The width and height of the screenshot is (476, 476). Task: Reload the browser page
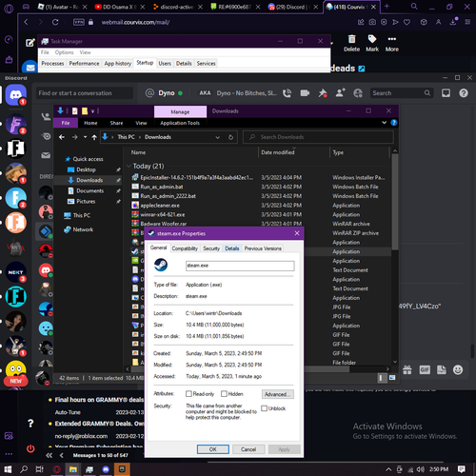click(x=55, y=22)
